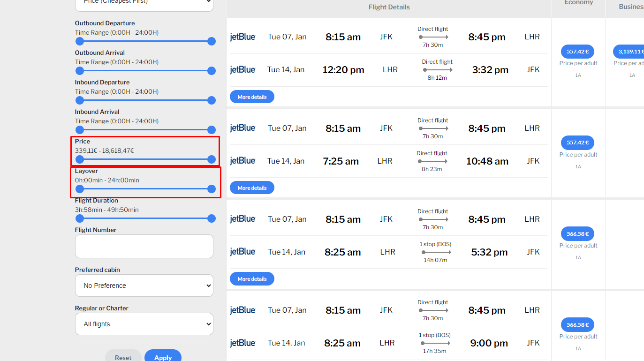Click the price range text 339,11€ - 18,618,47€
This screenshot has height=361, width=644.
click(x=105, y=150)
